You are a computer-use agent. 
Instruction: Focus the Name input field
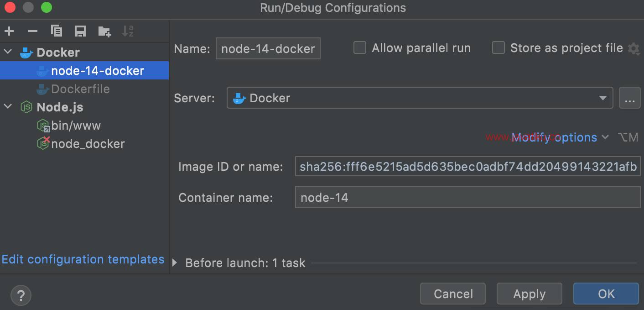[268, 49]
